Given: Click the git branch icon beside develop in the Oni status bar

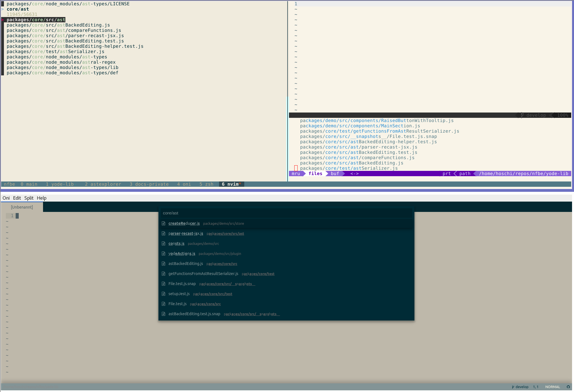Looking at the screenshot, I should 513,387.
